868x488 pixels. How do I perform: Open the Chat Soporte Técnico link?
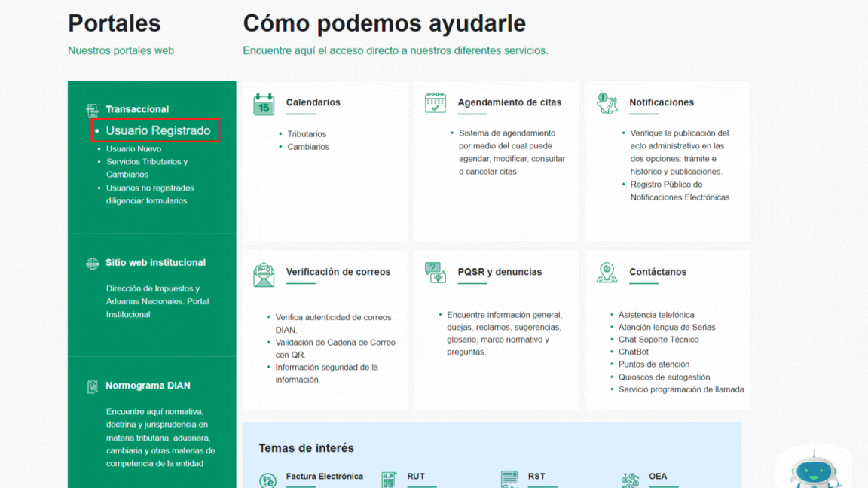click(x=659, y=340)
